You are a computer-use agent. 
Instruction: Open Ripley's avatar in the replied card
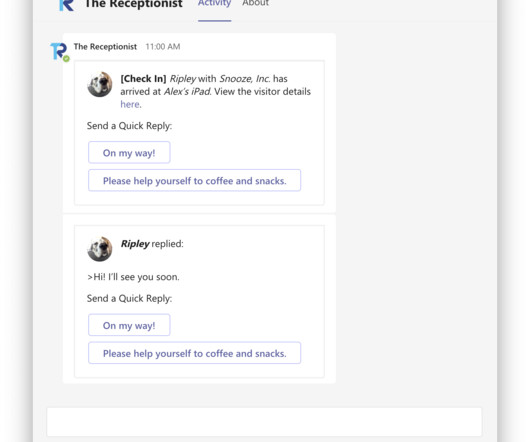coord(100,249)
